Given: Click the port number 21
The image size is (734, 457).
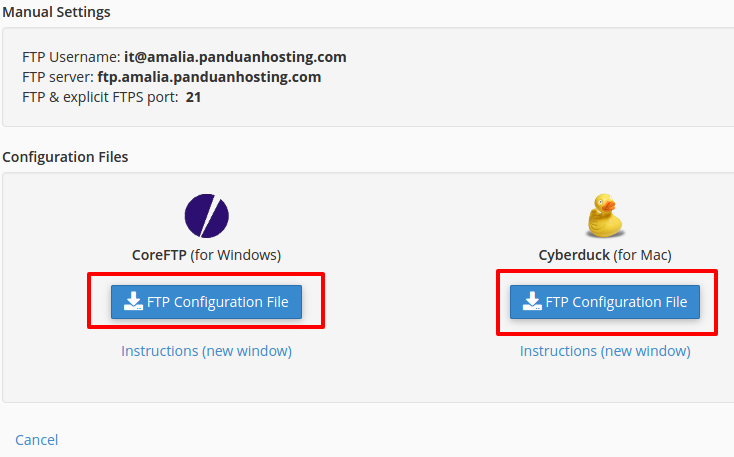Looking at the screenshot, I should point(193,97).
